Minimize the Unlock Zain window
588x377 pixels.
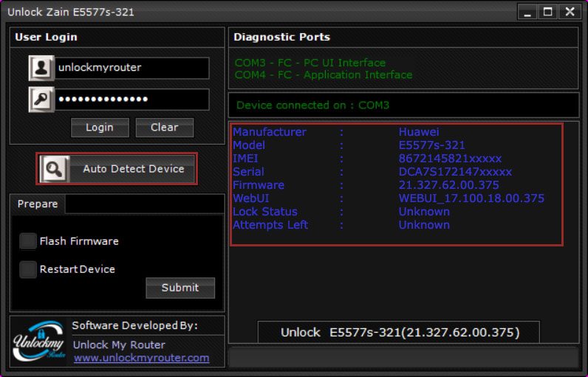[x=527, y=12]
